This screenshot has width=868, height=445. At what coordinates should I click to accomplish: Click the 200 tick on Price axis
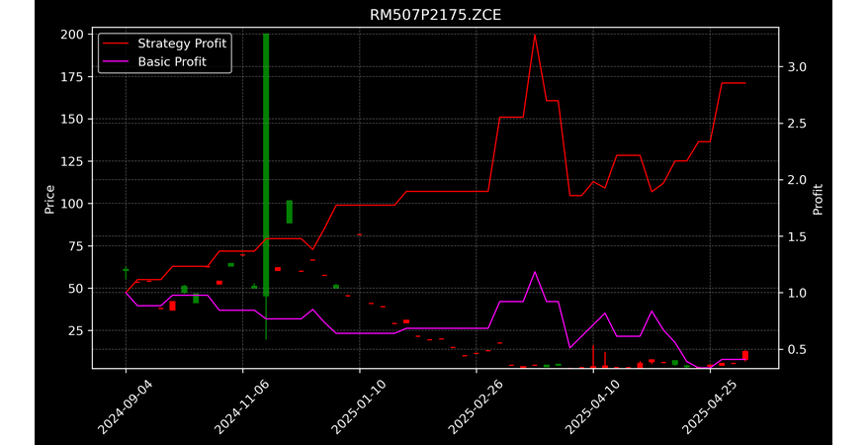72,35
